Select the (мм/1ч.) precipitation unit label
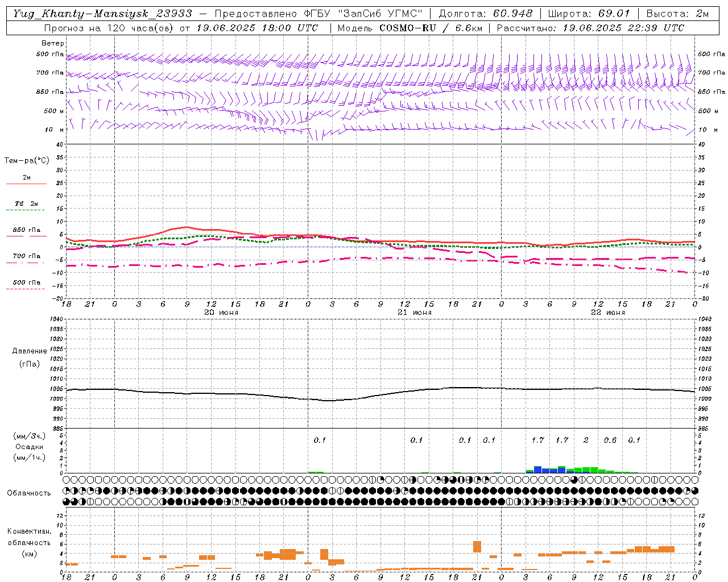The height and width of the screenshot is (582, 728). 29,458
